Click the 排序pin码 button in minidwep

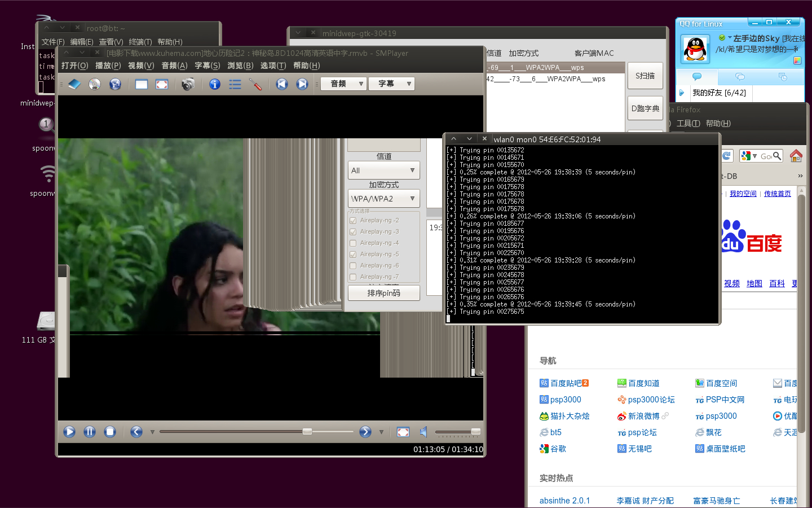point(383,293)
